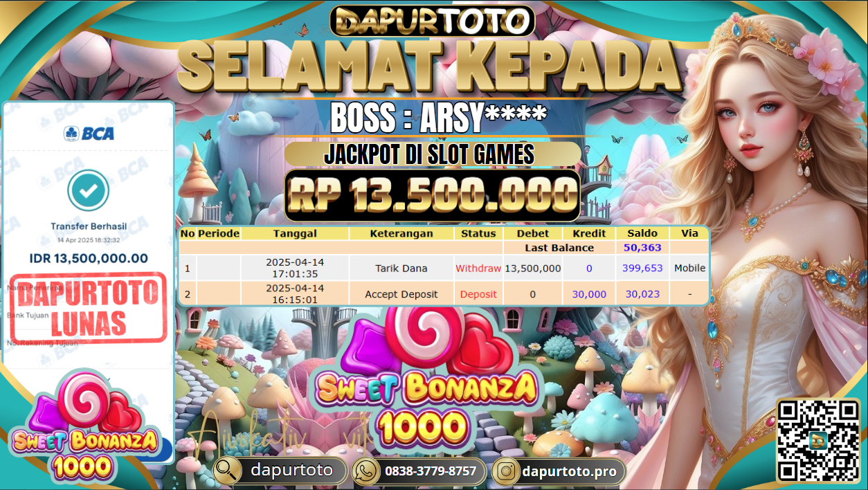Click the 399,653 saldo value
This screenshot has height=490, width=868.
pos(642,268)
